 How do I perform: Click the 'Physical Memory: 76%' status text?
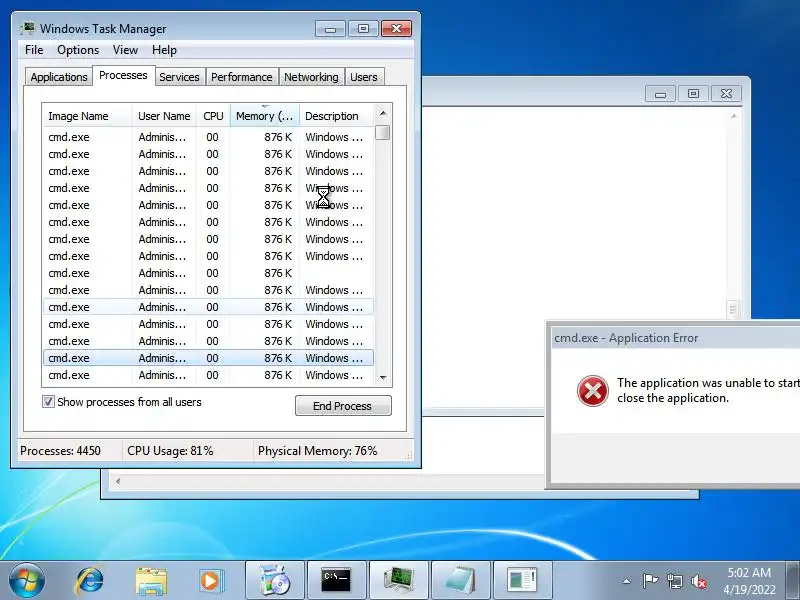point(317,451)
